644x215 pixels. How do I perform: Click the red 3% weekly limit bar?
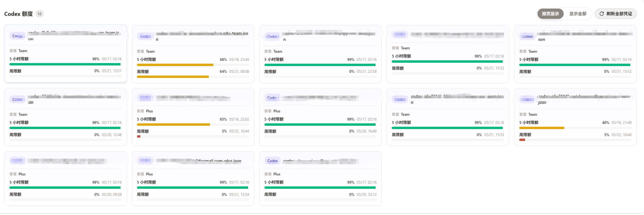pyautogui.click(x=138, y=136)
